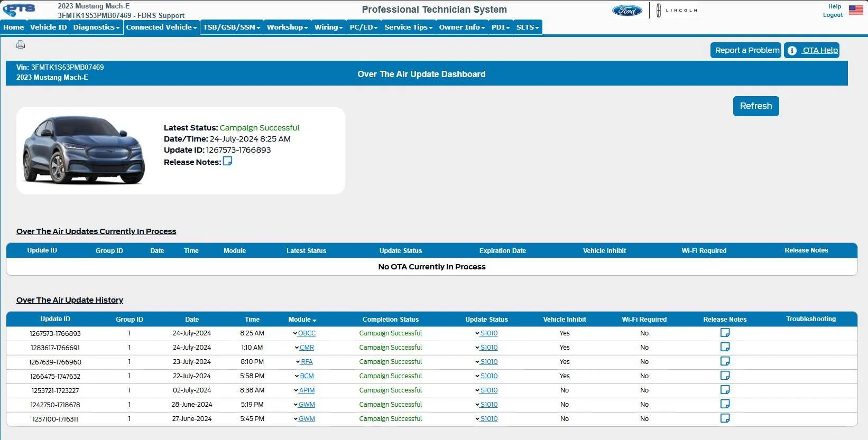
Task: Open release notes for update 1283617-1766691 row
Action: [x=725, y=347]
